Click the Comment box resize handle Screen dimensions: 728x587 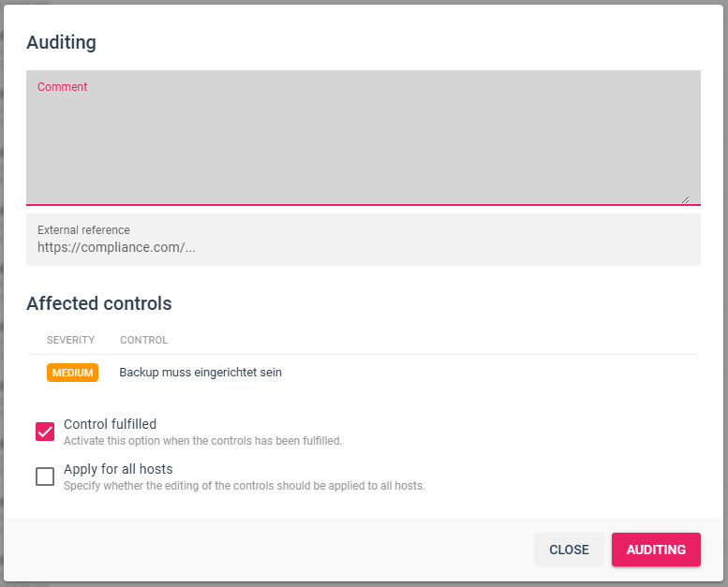685,198
